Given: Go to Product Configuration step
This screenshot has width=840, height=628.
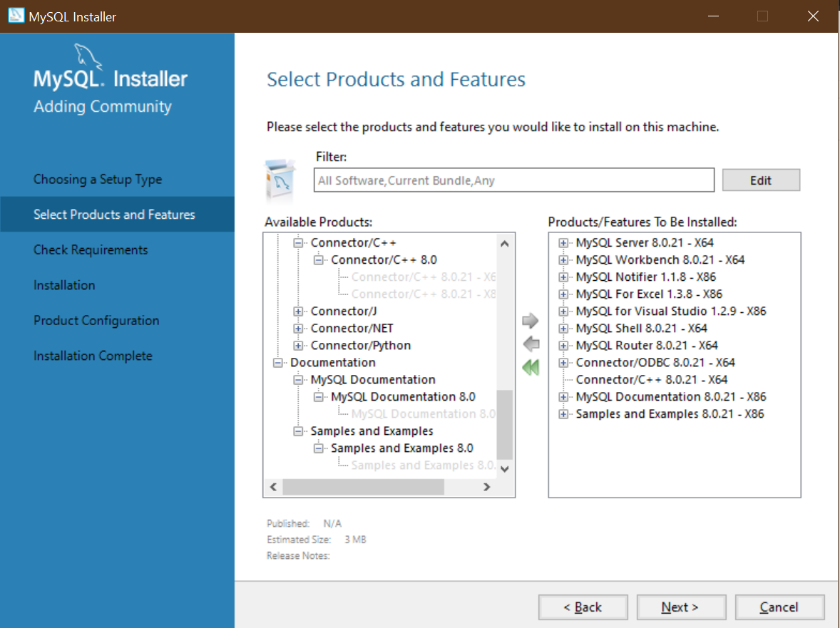Looking at the screenshot, I should tap(96, 321).
